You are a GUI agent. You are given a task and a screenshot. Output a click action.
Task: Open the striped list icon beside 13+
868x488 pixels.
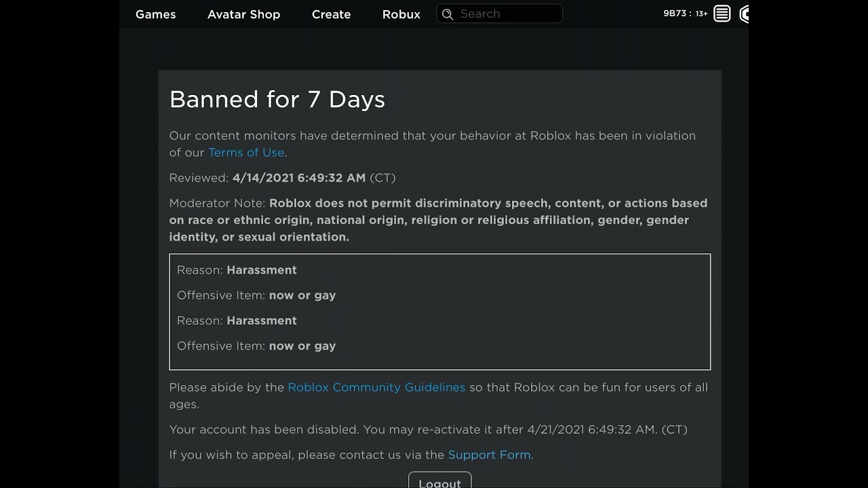point(722,14)
